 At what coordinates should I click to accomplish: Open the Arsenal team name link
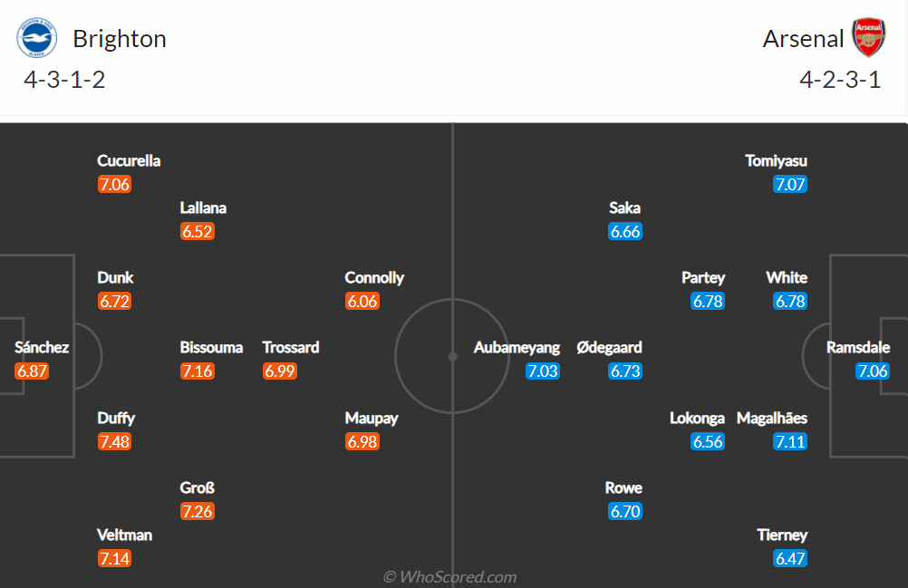[803, 39]
